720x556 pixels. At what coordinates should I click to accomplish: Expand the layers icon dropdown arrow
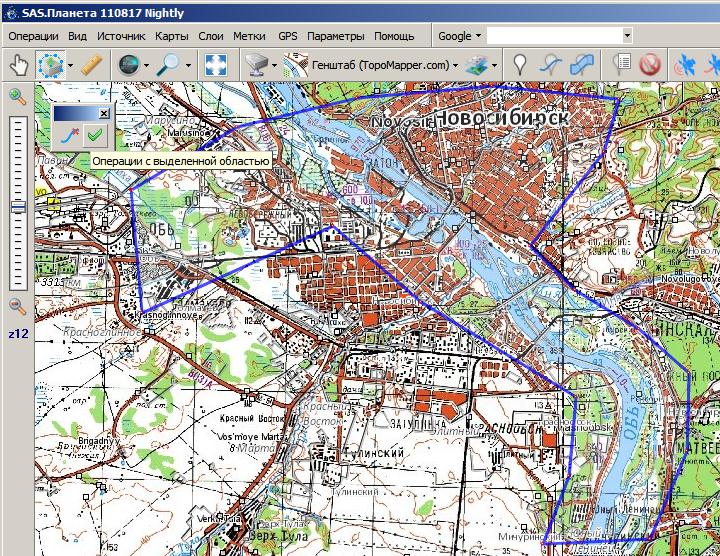(x=494, y=65)
